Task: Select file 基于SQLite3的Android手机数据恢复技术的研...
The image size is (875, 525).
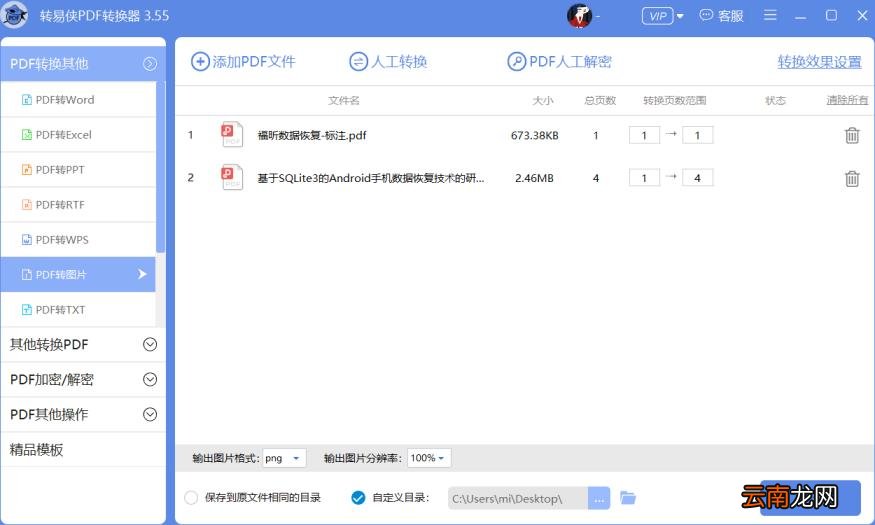Action: click(x=371, y=178)
